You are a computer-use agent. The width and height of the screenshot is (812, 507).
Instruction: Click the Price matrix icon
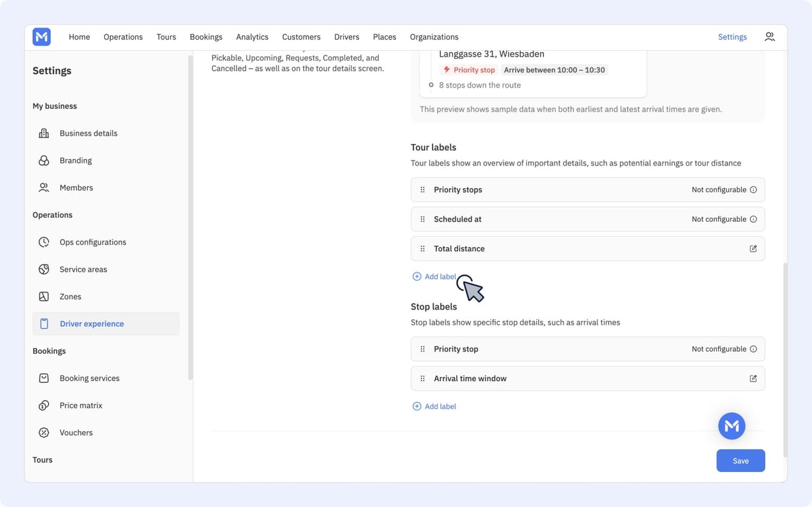pos(44,405)
